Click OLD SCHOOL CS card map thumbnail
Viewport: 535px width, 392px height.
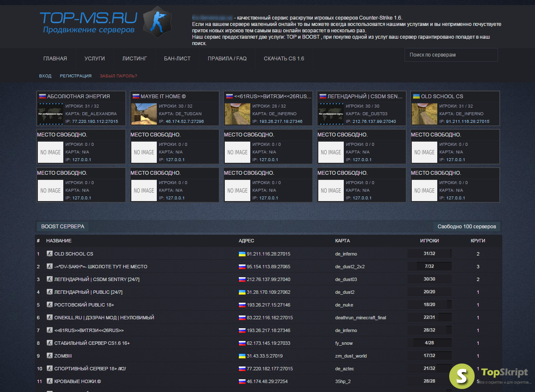pyautogui.click(x=425, y=114)
